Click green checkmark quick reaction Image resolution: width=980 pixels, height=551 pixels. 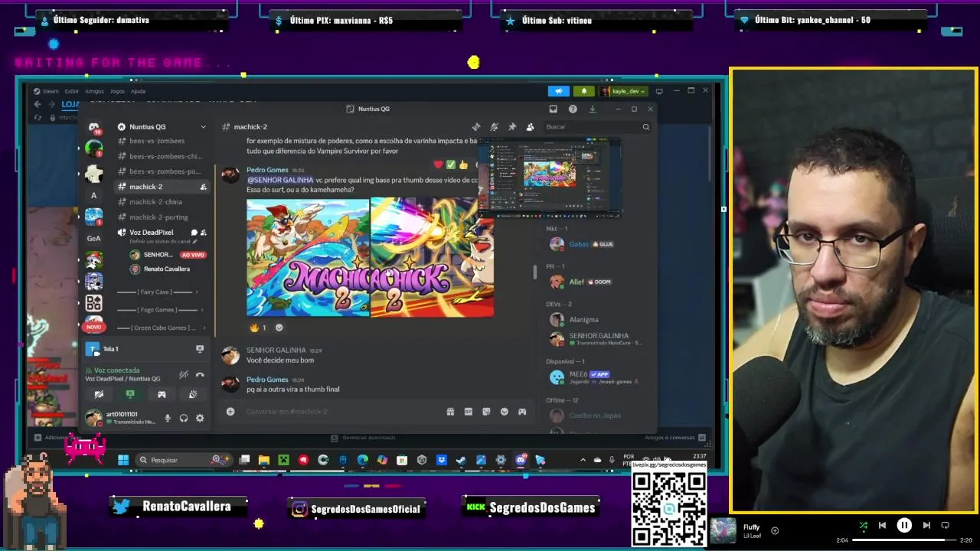coord(451,165)
